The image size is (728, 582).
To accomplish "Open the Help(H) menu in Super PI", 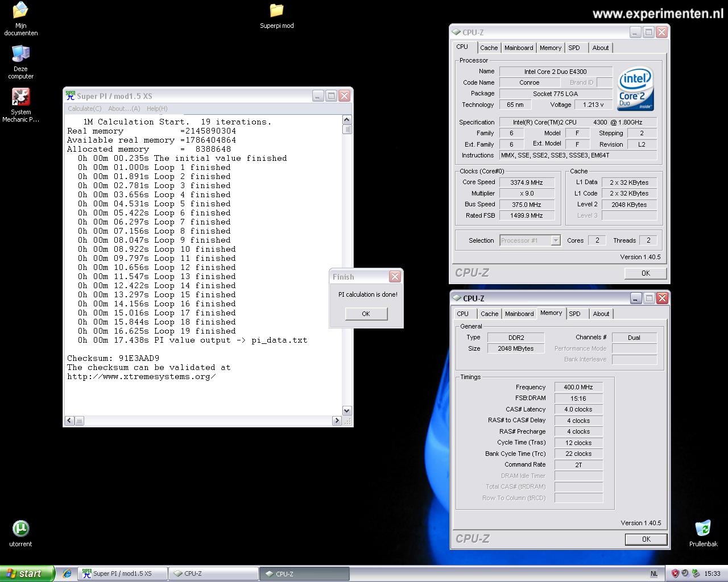I will point(157,109).
